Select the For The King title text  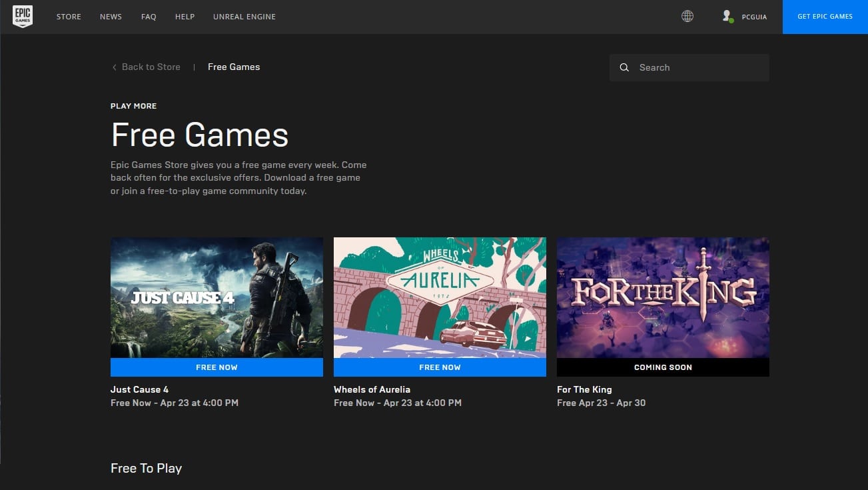coord(584,389)
